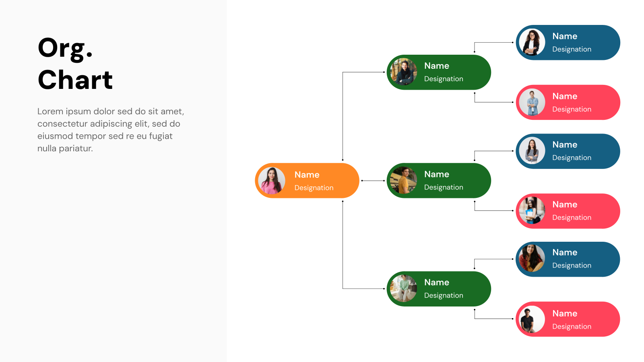Image resolution: width=644 pixels, height=362 pixels.
Task: Click the Name label in the orange card
Action: click(307, 175)
